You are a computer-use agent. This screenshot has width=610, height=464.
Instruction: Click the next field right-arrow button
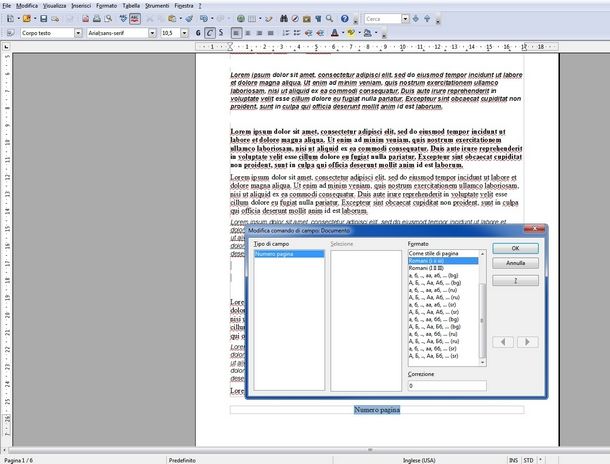[x=528, y=342]
